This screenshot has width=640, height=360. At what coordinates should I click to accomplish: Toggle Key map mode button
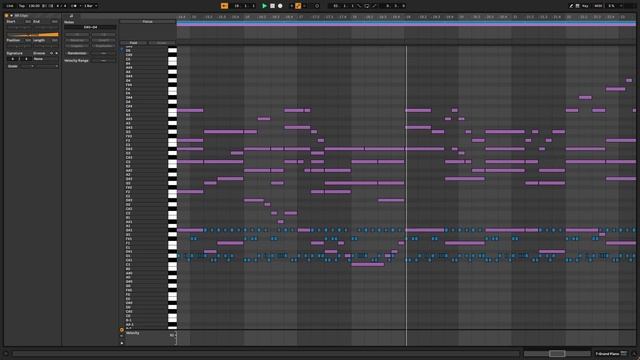coord(585,6)
